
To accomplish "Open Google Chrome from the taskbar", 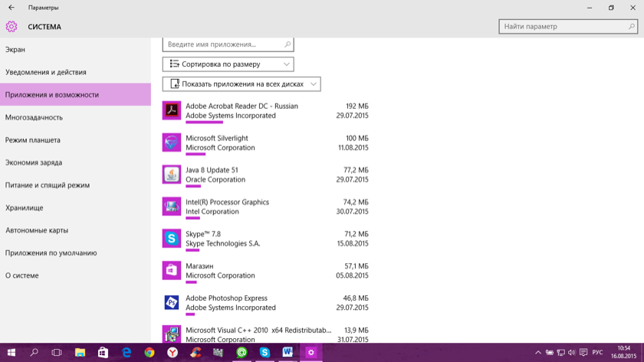I will pos(149,353).
